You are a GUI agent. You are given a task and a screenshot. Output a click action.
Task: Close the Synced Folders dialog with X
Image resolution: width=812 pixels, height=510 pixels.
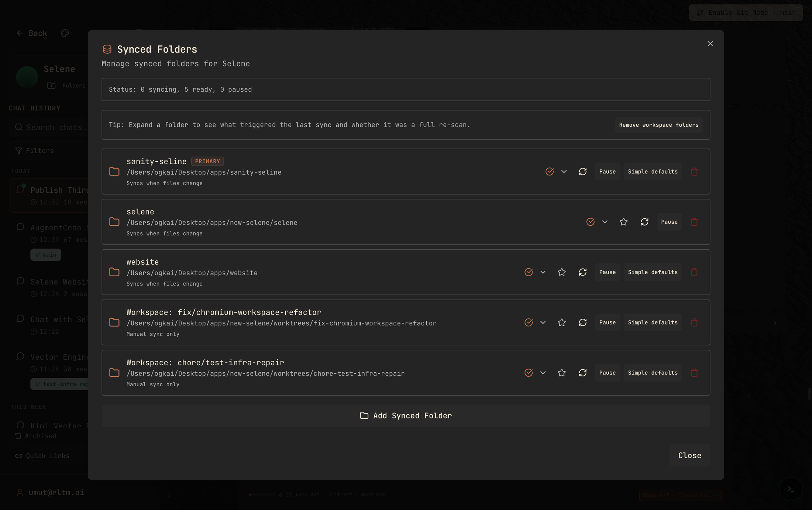point(710,44)
